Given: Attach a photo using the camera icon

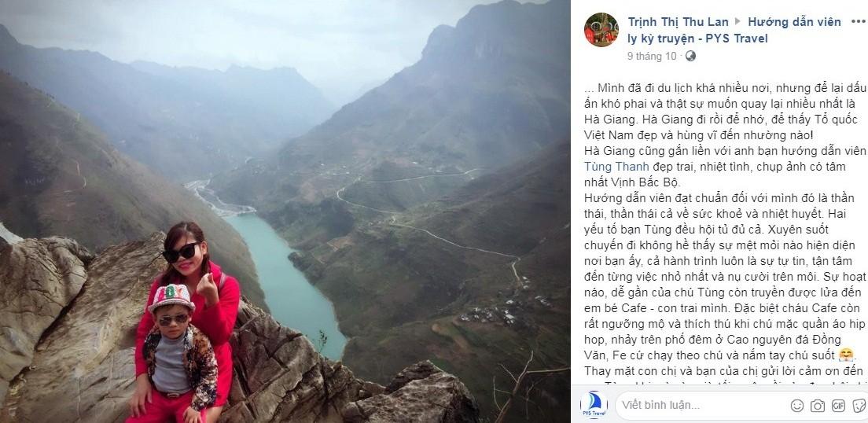Looking at the screenshot, I should click(818, 405).
